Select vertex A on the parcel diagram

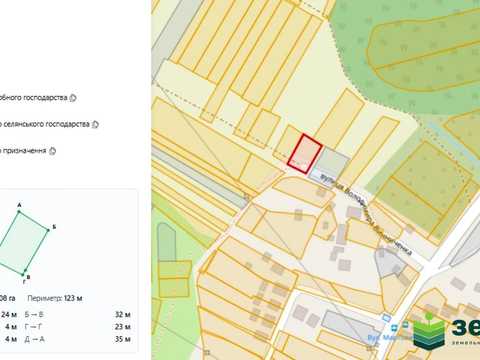pyautogui.click(x=19, y=211)
